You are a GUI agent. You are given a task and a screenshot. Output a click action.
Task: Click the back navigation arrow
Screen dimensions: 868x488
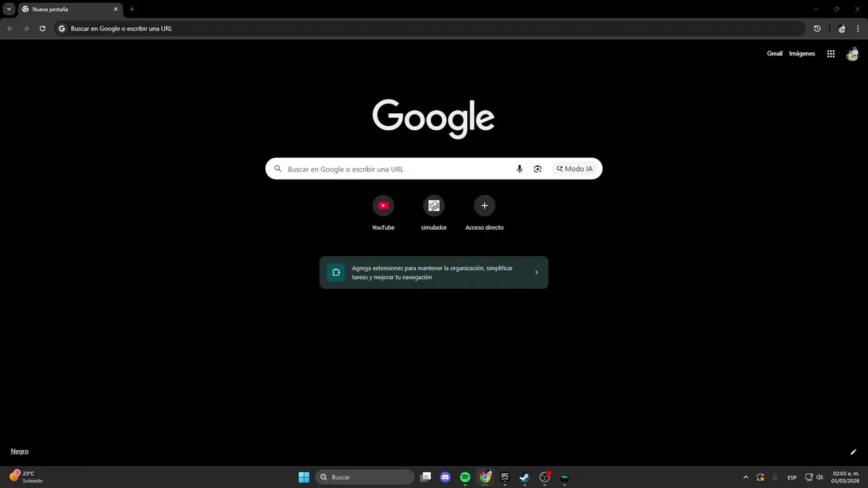tap(9, 28)
